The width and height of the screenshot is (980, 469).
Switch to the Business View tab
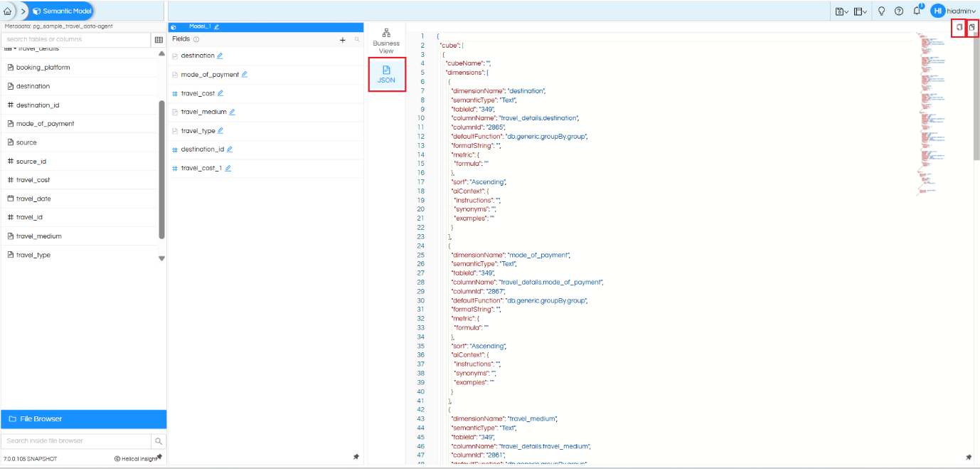click(386, 41)
